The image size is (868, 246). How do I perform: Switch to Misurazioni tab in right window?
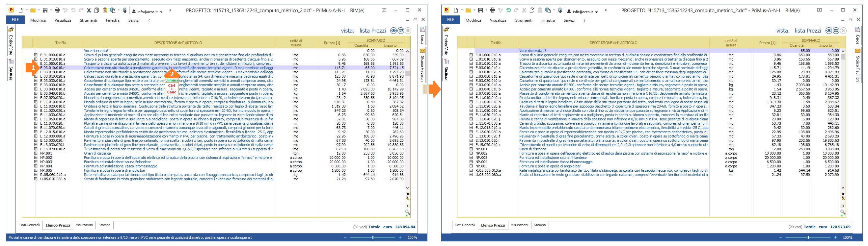(519, 225)
